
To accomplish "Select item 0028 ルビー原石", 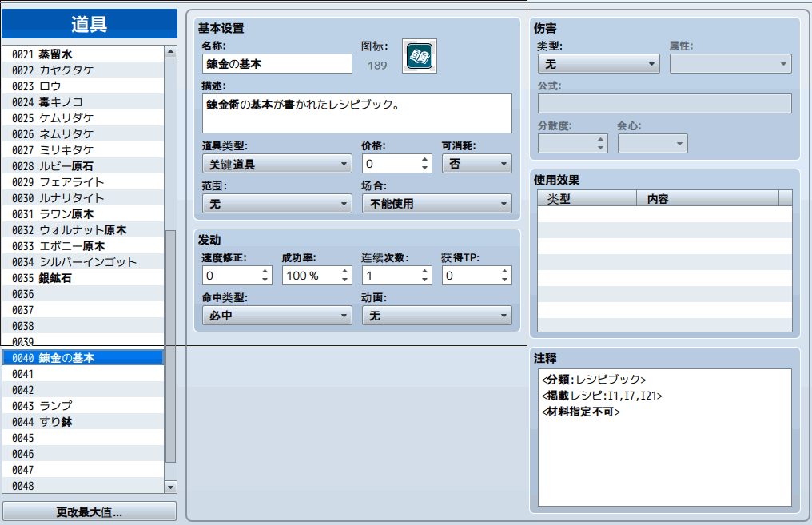I will pyautogui.click(x=83, y=166).
